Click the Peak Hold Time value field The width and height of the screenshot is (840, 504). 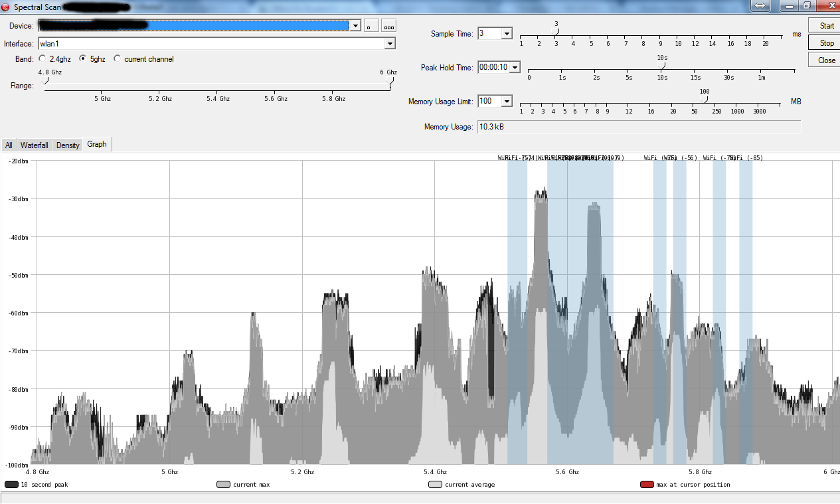(x=493, y=67)
